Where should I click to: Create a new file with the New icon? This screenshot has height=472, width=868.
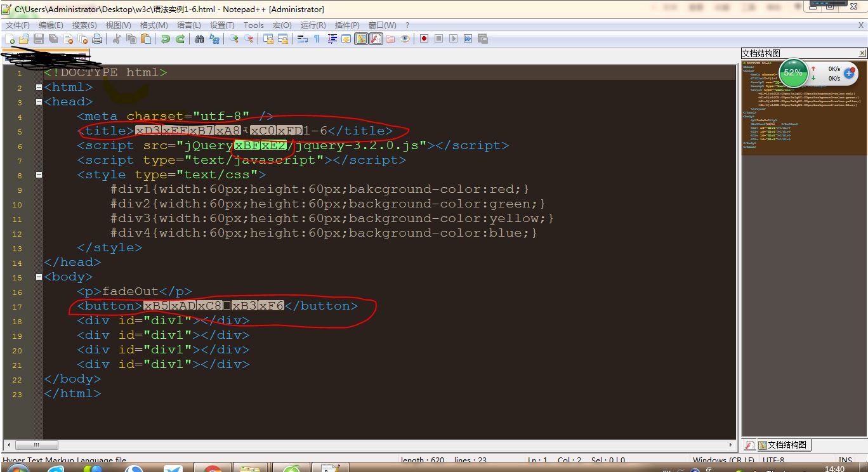[10, 39]
